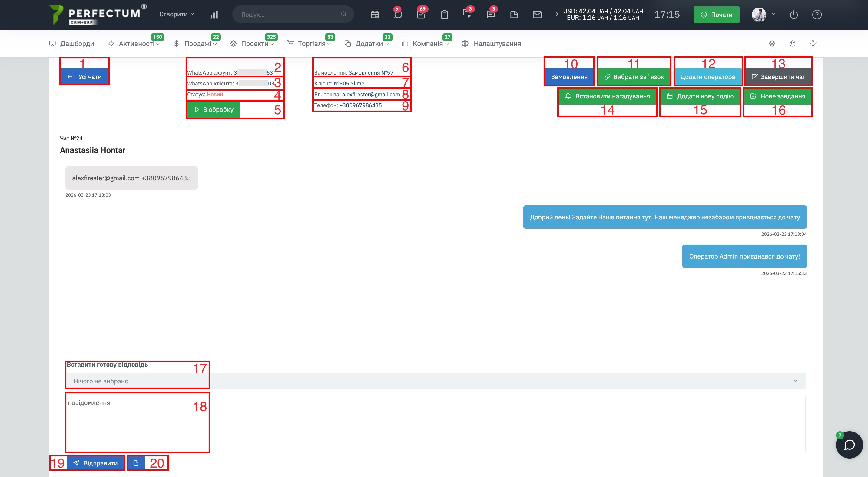Click the Завершити чат button

click(x=778, y=77)
